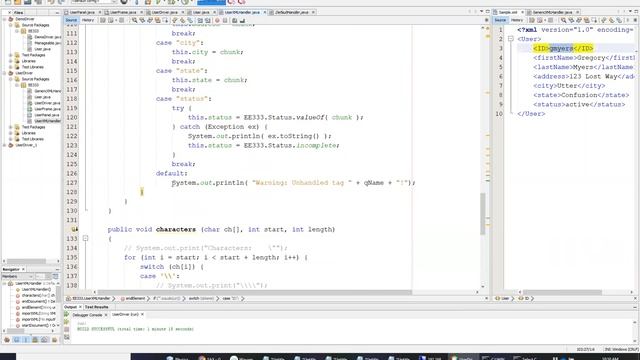
Task: Toggle second filter icon at Navigator bottom
Action: pyautogui.click(x=16, y=340)
